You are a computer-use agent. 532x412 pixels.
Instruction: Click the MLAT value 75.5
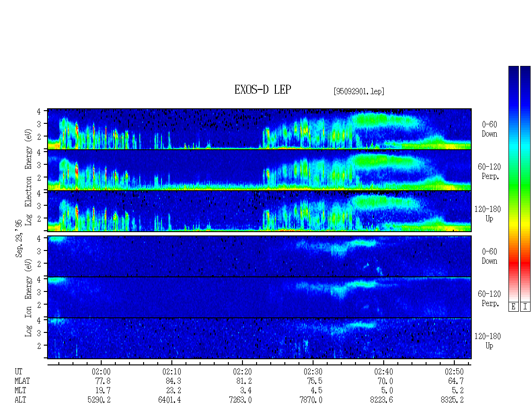[x=315, y=381]
